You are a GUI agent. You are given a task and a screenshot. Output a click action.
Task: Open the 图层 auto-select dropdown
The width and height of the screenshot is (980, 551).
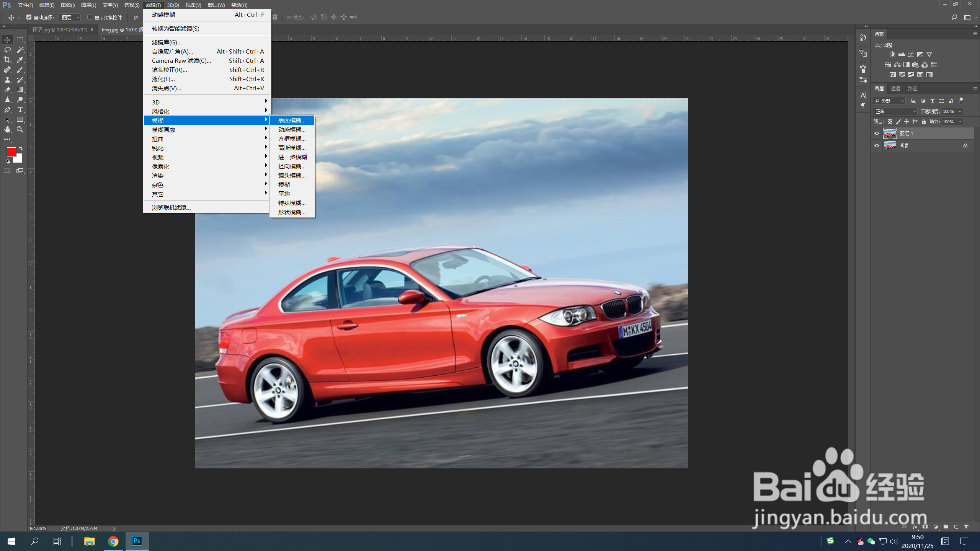click(71, 18)
